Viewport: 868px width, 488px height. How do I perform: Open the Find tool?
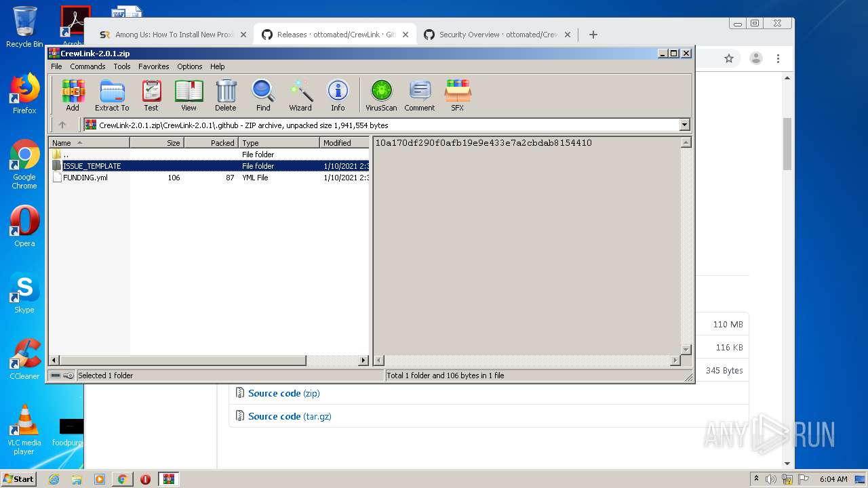(263, 96)
